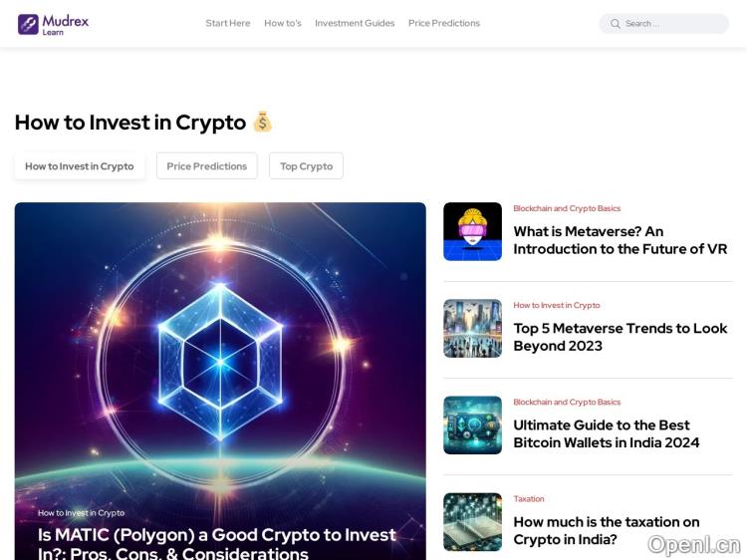The image size is (747, 560).
Task: Open Price Predictions in top navigation
Action: 444,23
